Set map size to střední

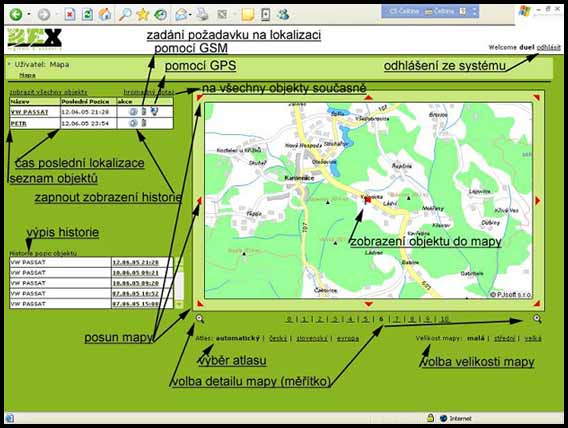(x=504, y=338)
